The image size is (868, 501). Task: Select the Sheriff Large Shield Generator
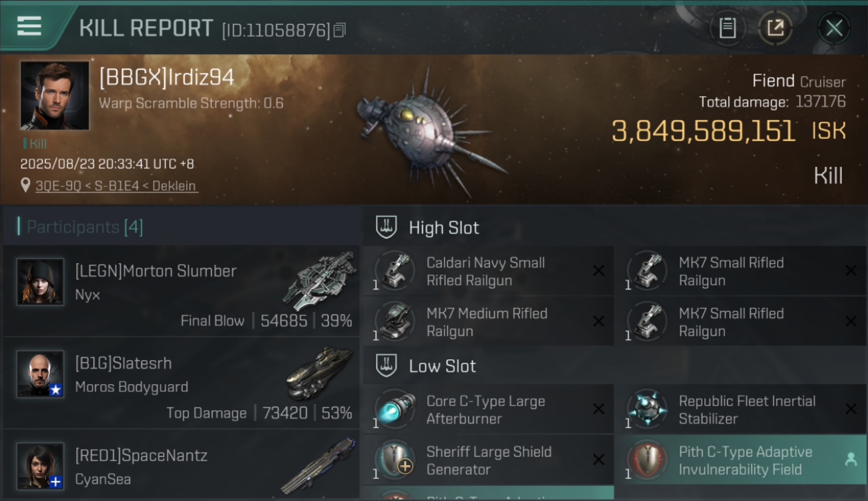click(x=489, y=460)
